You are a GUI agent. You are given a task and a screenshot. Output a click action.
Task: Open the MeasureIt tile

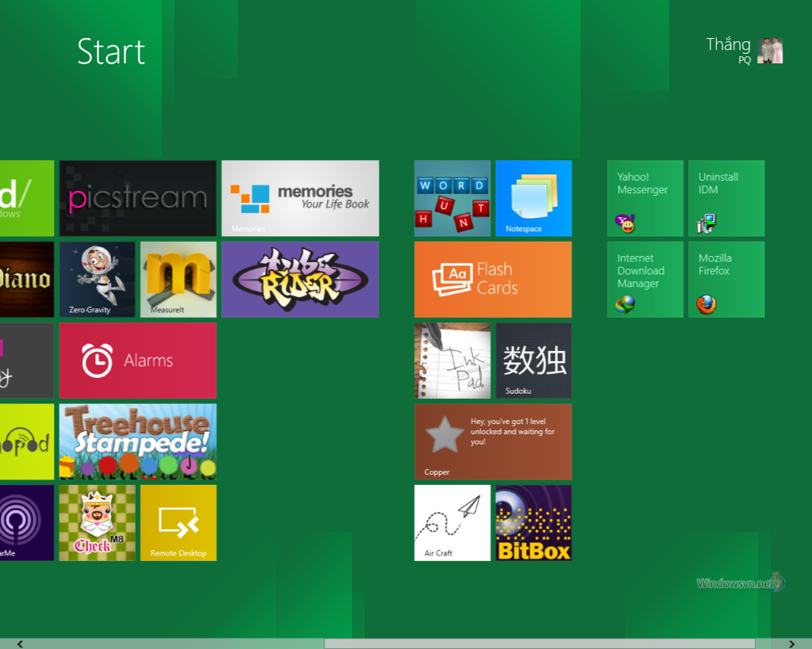[x=178, y=280]
